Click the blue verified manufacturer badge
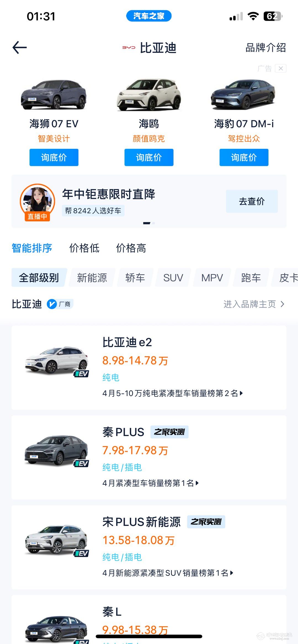 (52, 304)
